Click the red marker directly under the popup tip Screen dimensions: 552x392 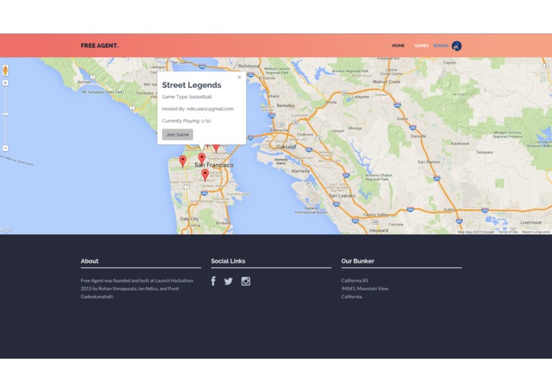coord(202,158)
